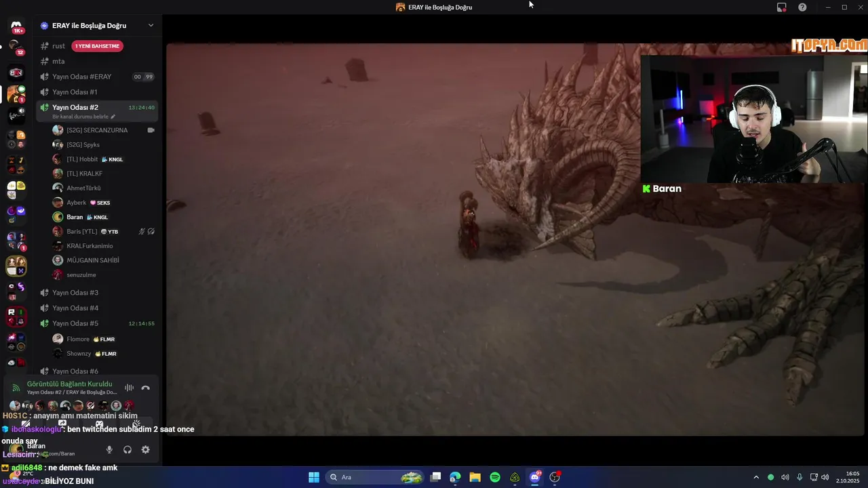Open Discord direct messages home icon
This screenshot has width=868, height=488.
[x=16, y=27]
